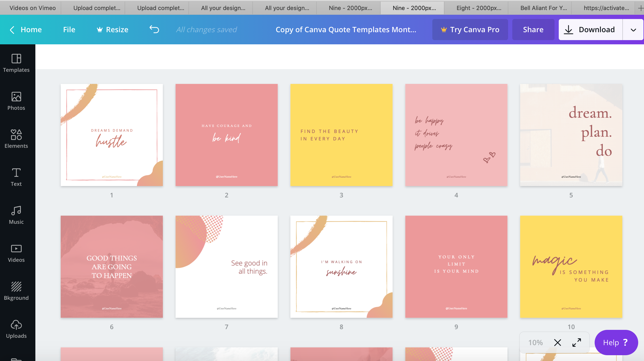Go back to Home
644x361 pixels.
click(x=26, y=30)
